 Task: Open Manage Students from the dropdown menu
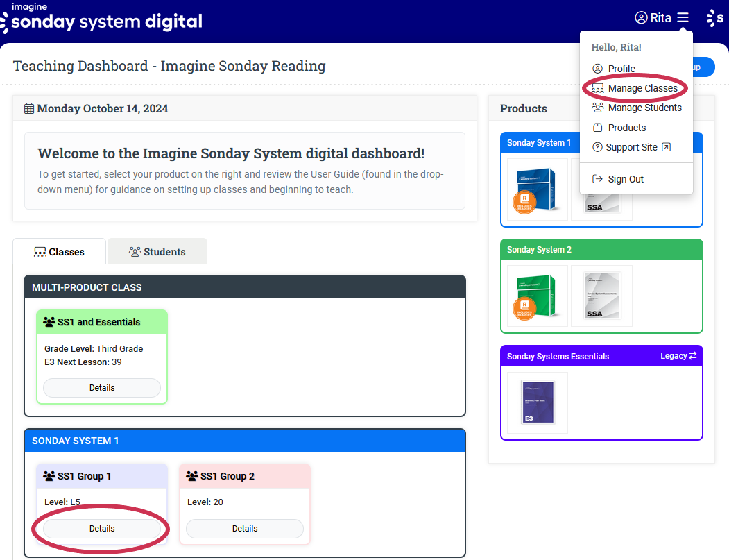(x=644, y=108)
